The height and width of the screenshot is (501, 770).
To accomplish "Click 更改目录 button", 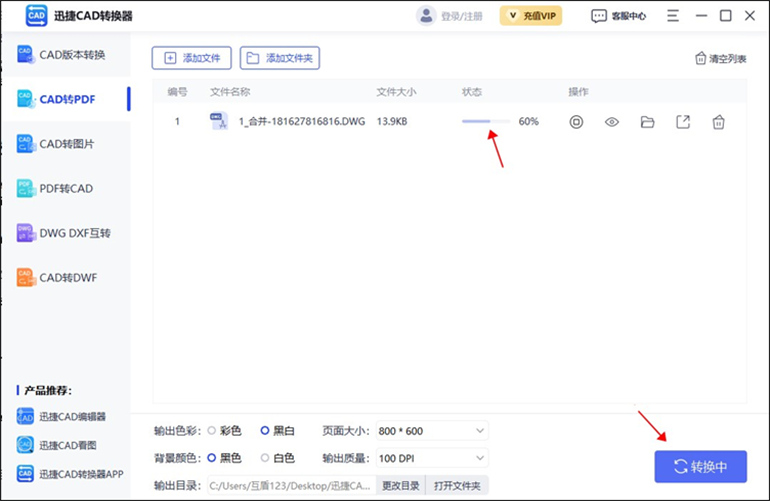I will click(x=401, y=486).
